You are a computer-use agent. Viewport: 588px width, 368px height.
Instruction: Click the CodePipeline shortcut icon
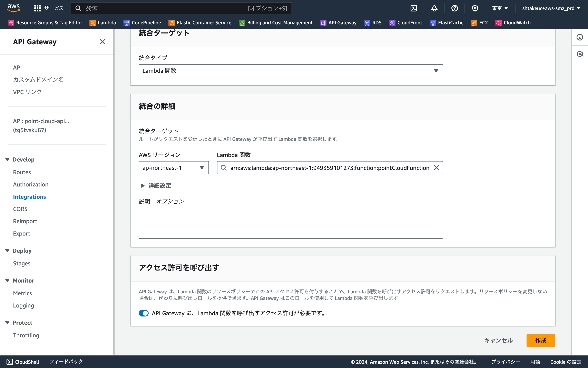click(127, 23)
